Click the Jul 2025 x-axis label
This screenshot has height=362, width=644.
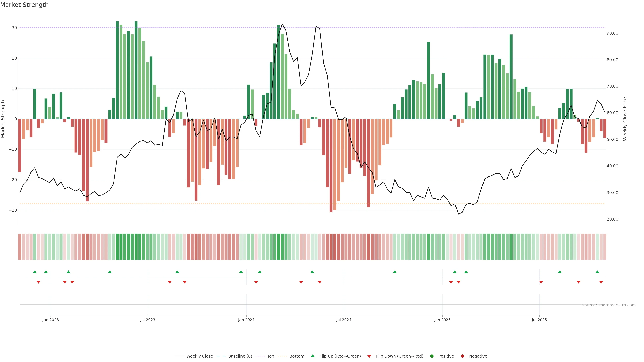pos(539,320)
